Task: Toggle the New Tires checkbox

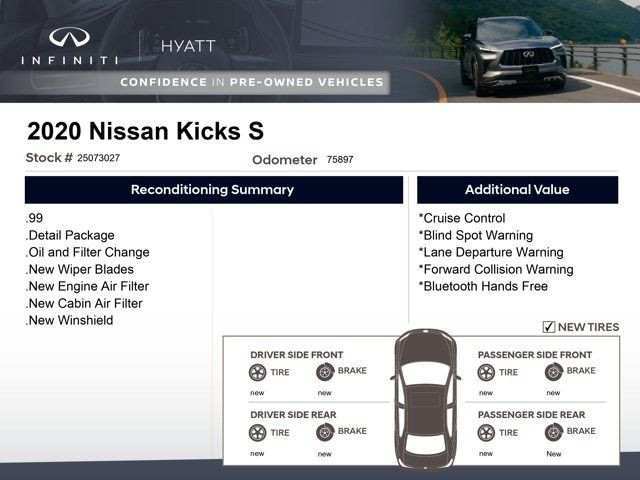Action: click(549, 327)
